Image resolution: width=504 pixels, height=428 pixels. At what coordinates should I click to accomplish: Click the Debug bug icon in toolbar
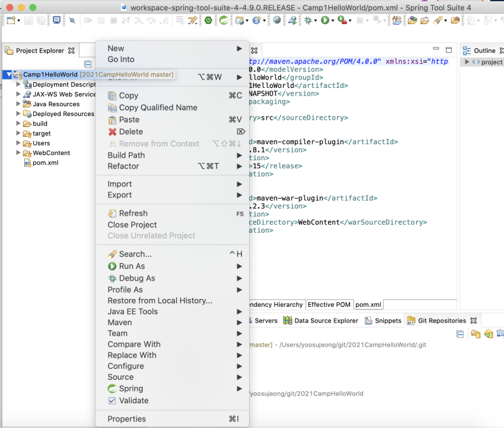pos(308,21)
